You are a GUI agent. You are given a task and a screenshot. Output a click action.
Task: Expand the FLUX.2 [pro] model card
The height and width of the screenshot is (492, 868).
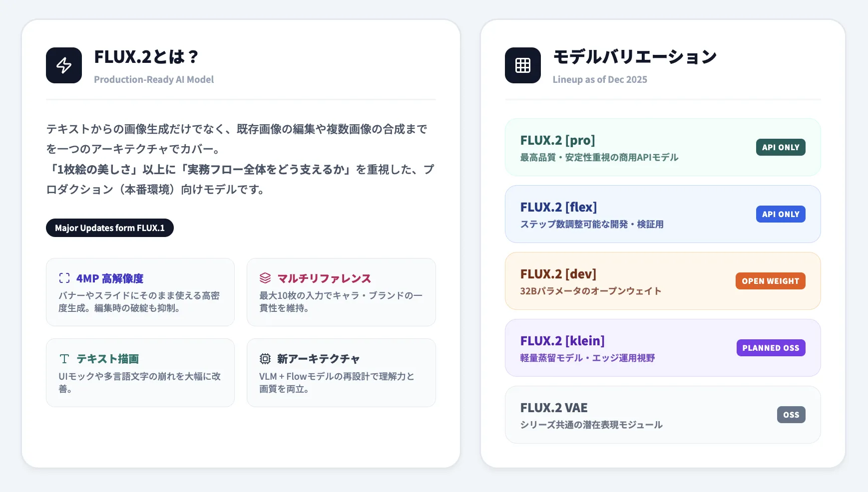[x=663, y=147]
